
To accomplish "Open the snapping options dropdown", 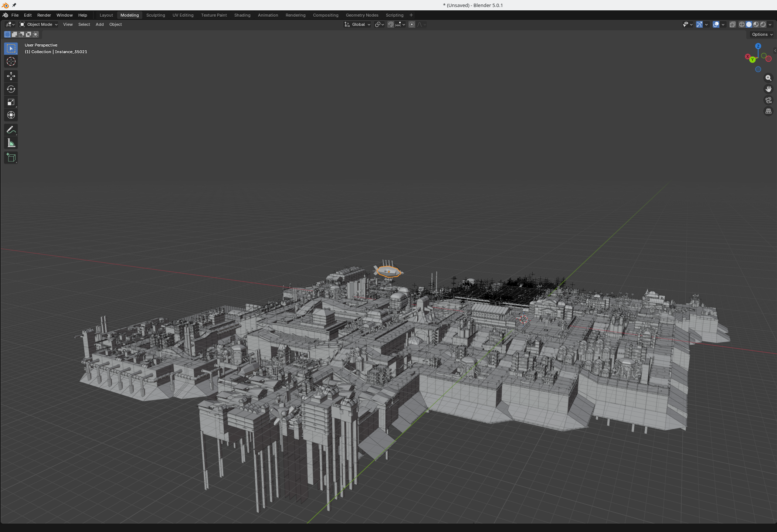I will point(401,24).
